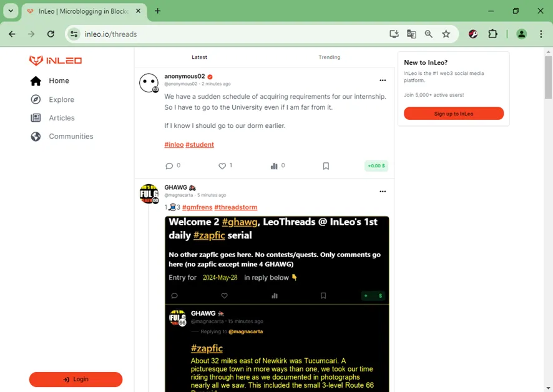553x392 pixels.
Task: Click the site information icon in address bar
Action: pos(74,34)
